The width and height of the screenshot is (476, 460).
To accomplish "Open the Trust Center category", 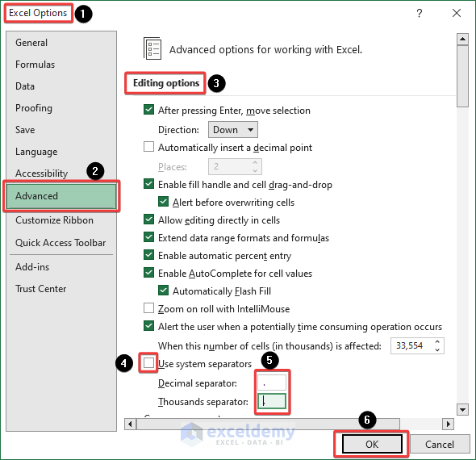I will pos(61,289).
